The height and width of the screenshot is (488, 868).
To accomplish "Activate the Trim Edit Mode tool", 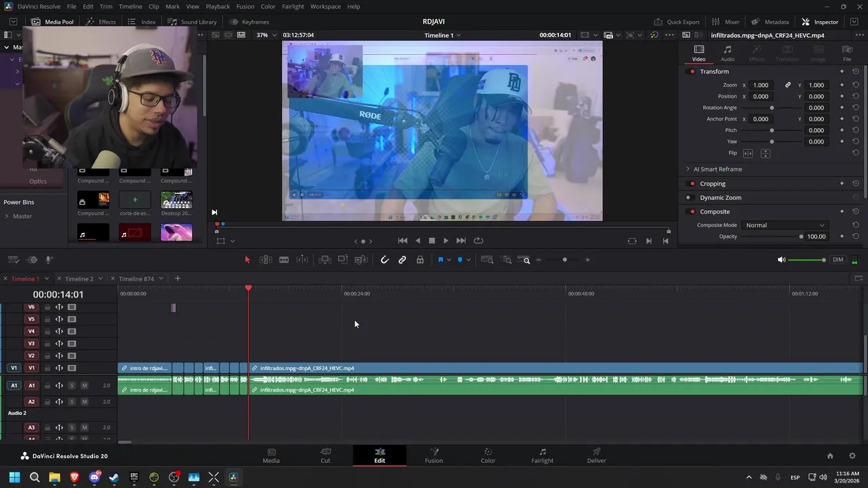I will pyautogui.click(x=266, y=260).
